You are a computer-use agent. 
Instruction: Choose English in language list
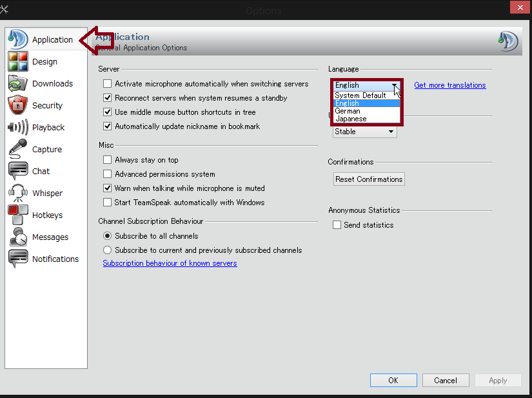click(366, 103)
